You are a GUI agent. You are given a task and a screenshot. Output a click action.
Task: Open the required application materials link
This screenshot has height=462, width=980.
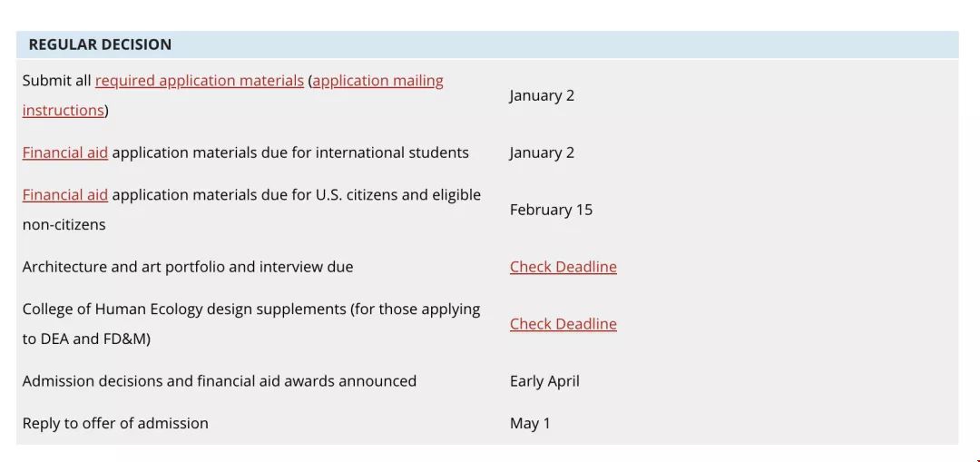200,81
